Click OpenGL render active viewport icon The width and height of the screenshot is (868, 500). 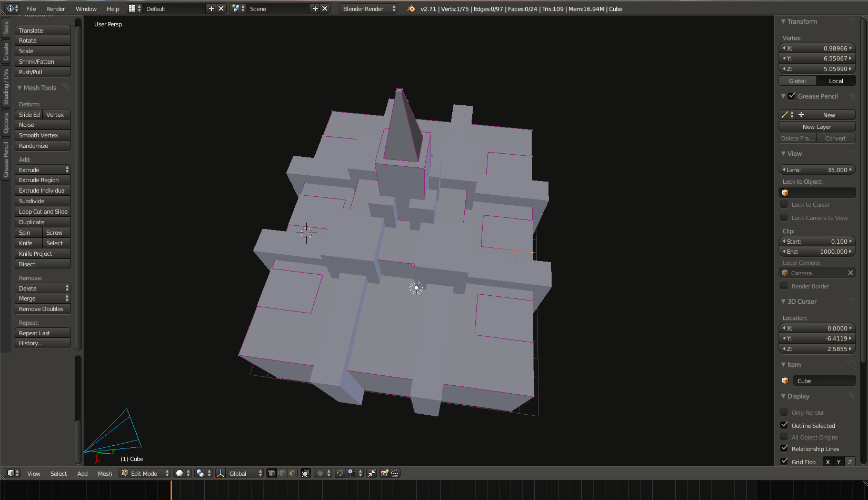click(384, 473)
